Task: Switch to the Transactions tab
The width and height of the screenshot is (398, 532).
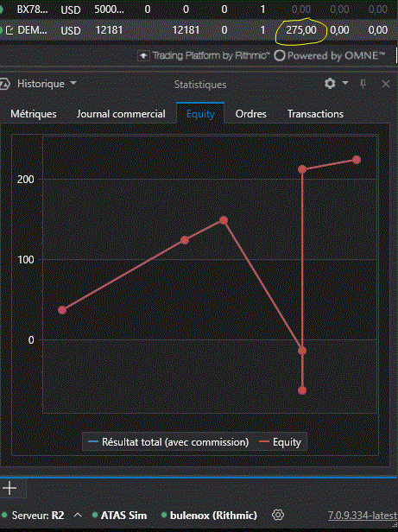Action: click(315, 114)
